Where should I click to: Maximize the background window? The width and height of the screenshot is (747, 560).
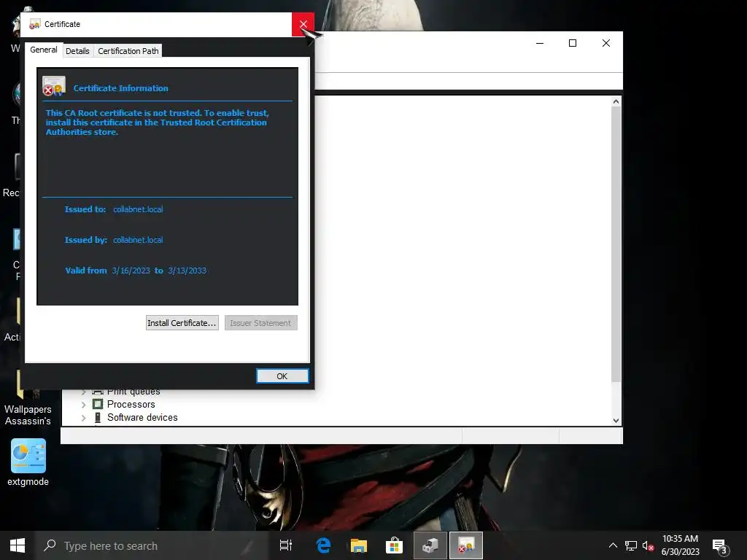pos(573,43)
